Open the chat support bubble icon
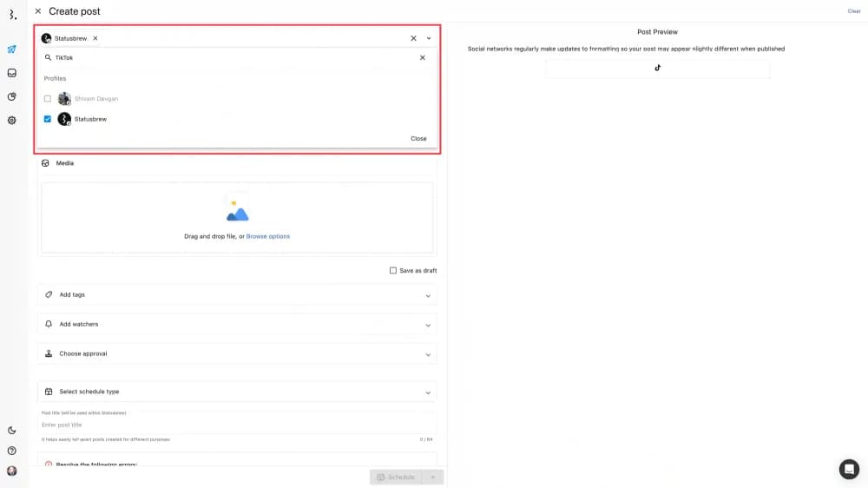 click(x=849, y=469)
